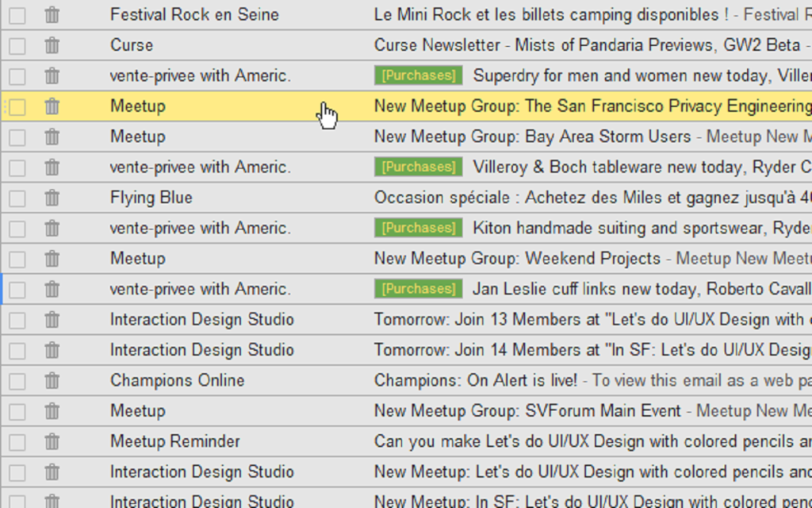Viewport: 812px width, 508px height.
Task: Tick the Champions Online email checkbox
Action: 17,381
